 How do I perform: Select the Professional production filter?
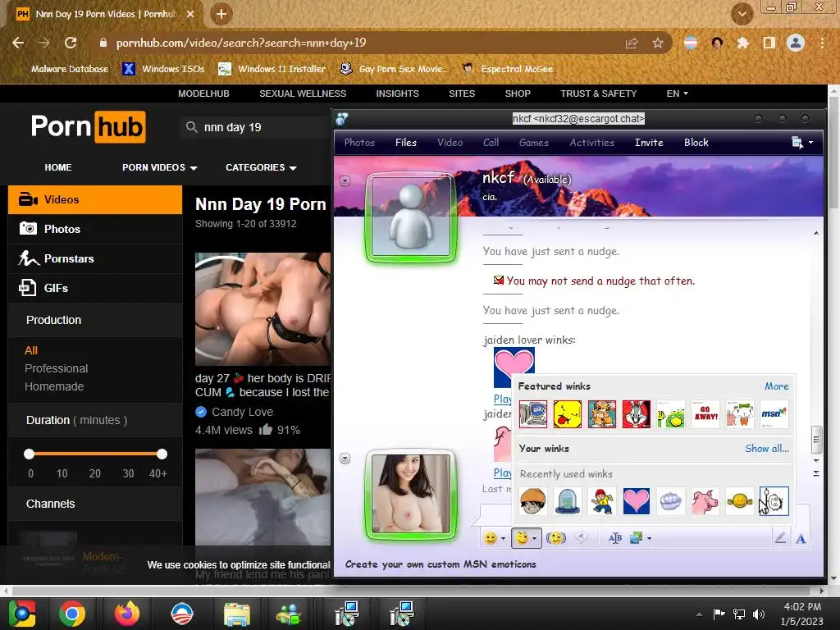pyautogui.click(x=57, y=368)
